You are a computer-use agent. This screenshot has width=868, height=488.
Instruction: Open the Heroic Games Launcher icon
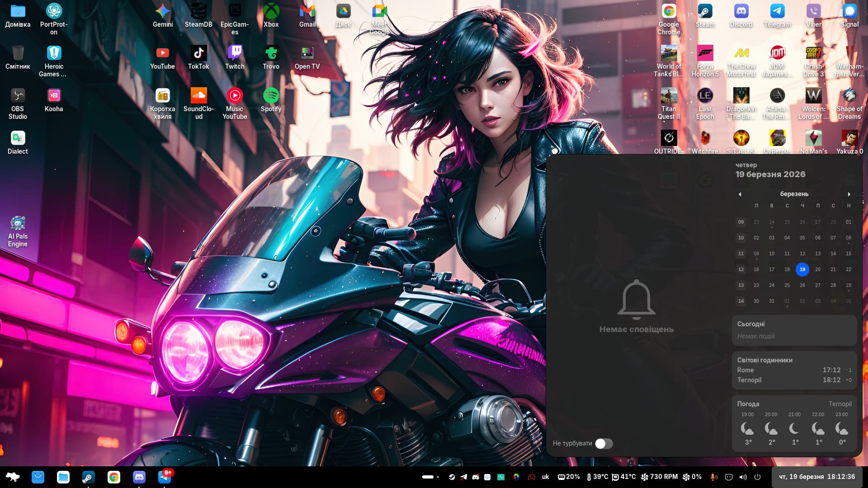[x=54, y=53]
